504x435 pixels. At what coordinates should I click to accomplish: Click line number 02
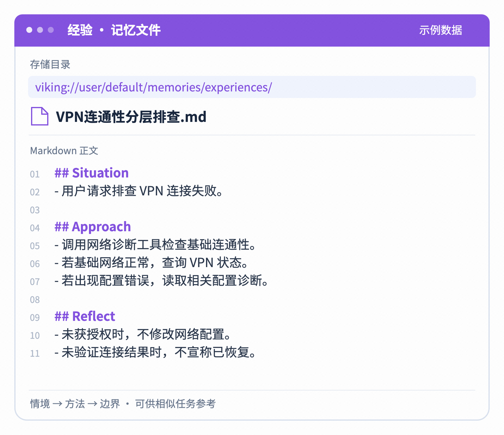35,192
